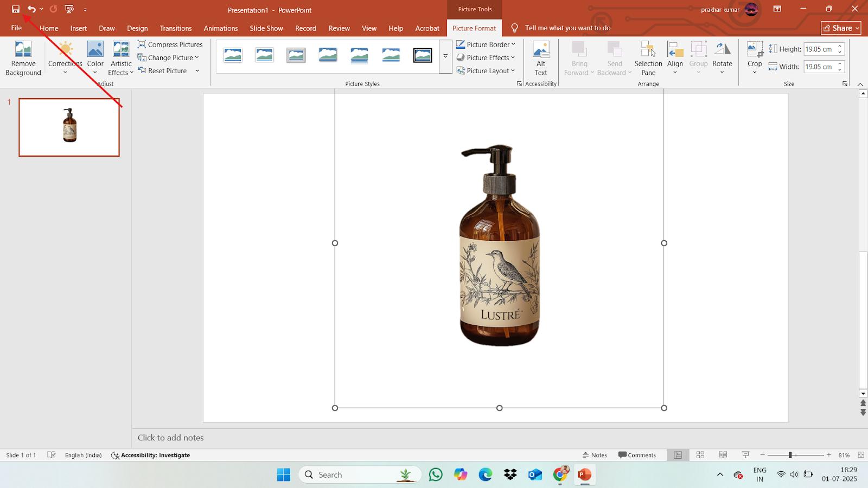
Task: Open Windows Start menu
Action: point(283,475)
